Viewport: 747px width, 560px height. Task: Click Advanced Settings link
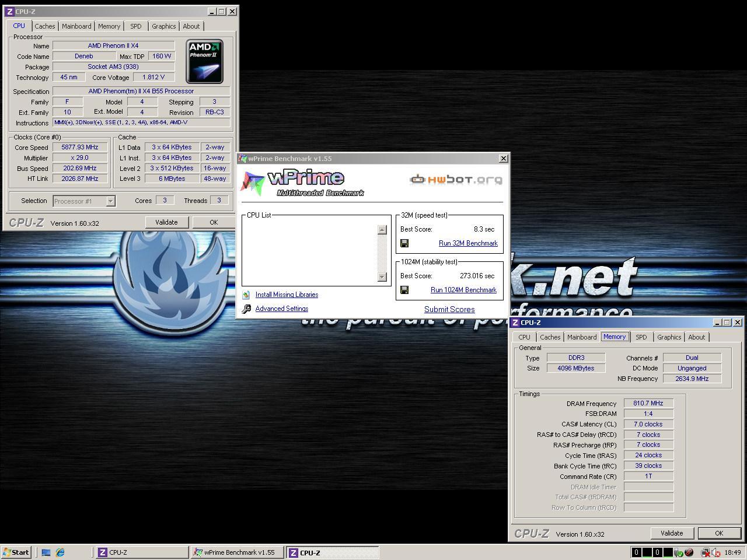tap(282, 309)
